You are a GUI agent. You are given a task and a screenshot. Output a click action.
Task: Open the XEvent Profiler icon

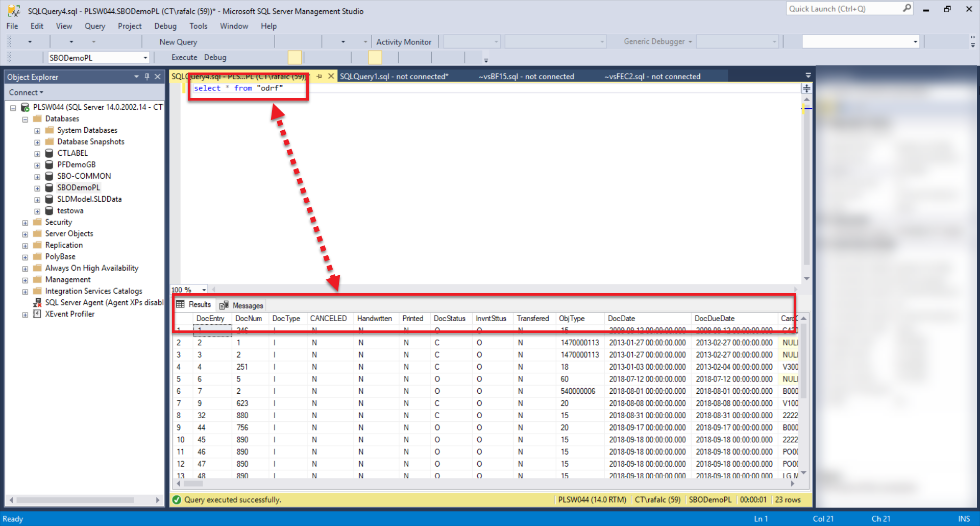[x=37, y=314]
